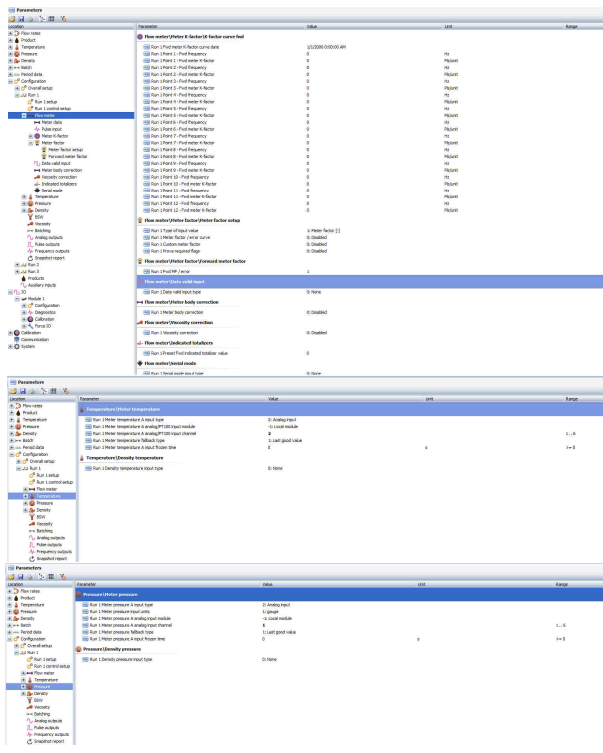This screenshot has height=753, width=603.
Task: Click the grid table icon in Meter pressure panel toolbar
Action: [x=51, y=577]
